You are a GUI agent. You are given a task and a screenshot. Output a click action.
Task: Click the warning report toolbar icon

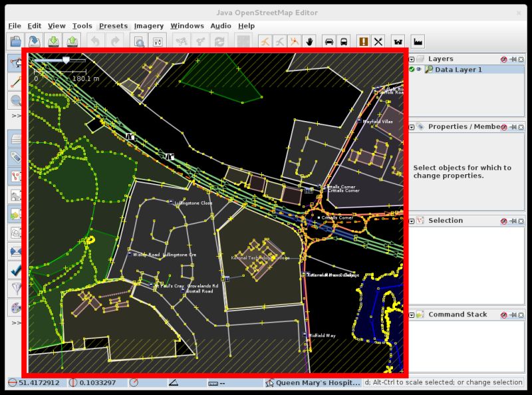362,41
